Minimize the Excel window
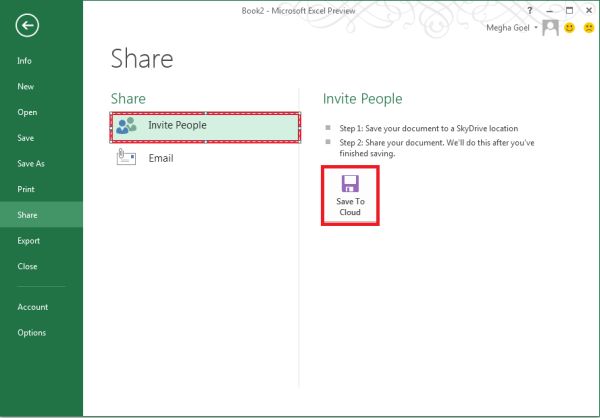This screenshot has width=600, height=418. 550,11
